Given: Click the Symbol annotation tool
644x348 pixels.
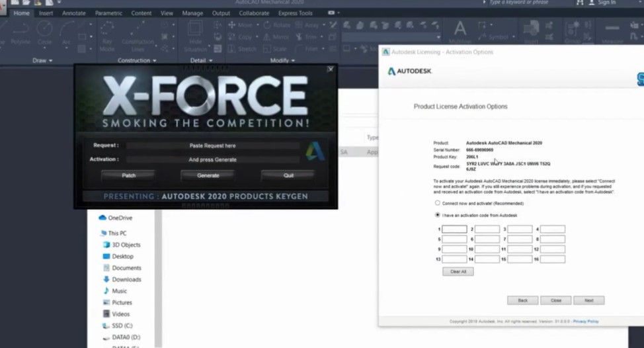Looking at the screenshot, I should pos(494,37).
